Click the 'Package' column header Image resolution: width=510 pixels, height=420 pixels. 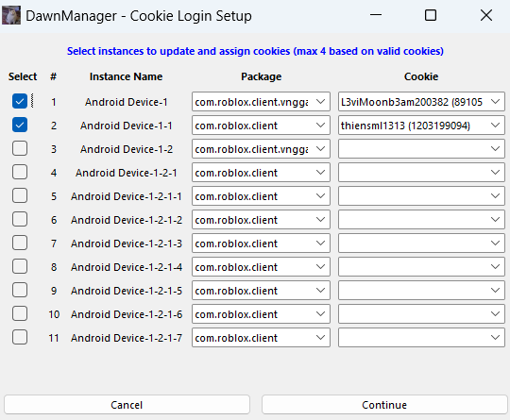point(262,76)
